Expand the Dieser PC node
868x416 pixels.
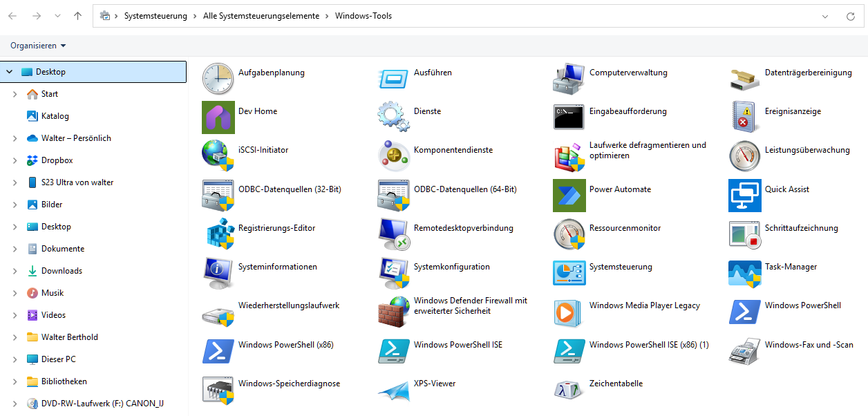coord(15,359)
